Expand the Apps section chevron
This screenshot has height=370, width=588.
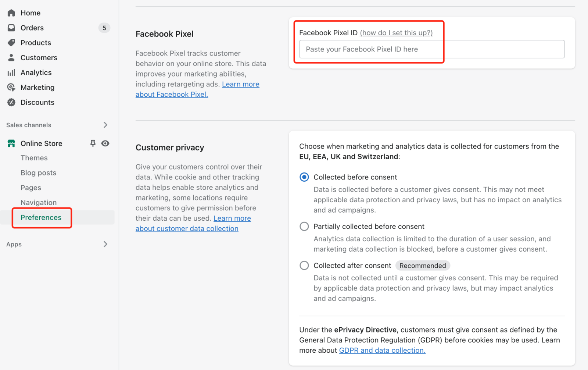[105, 244]
